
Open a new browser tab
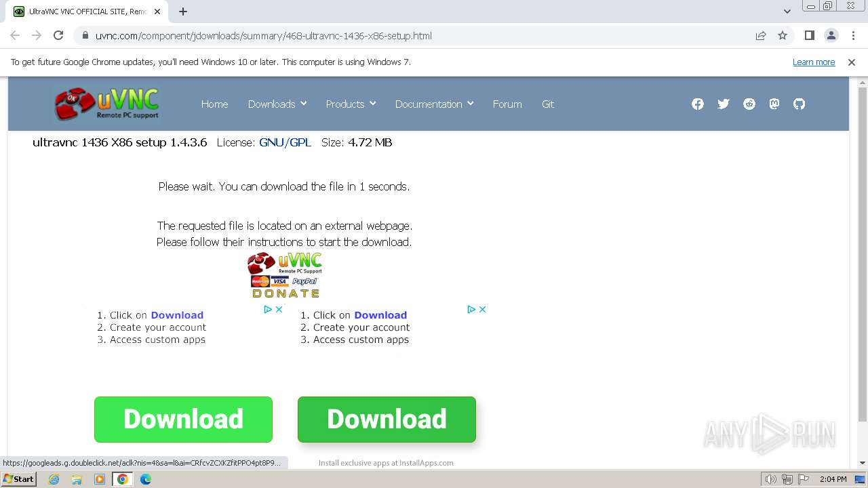click(x=183, y=12)
